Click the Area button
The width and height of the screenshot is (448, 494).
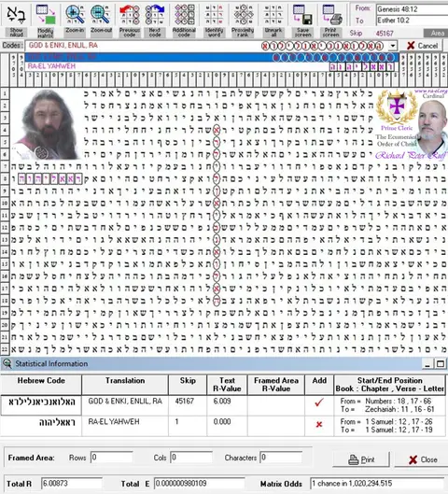click(436, 33)
